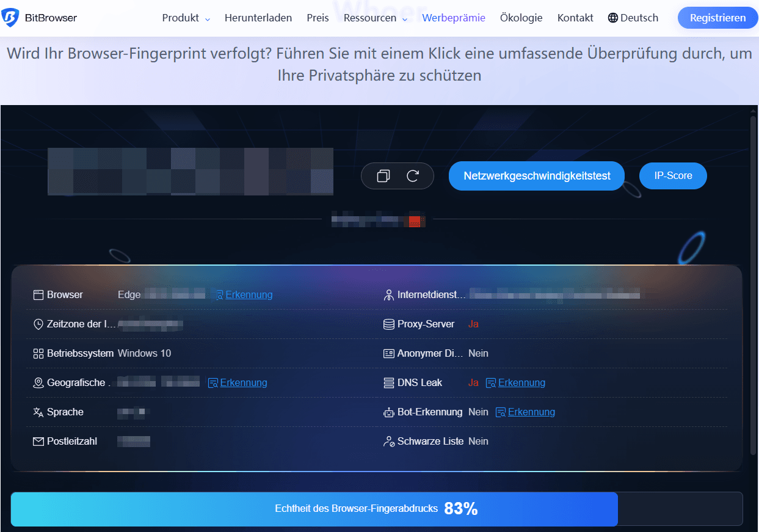Open the Ökologie page
This screenshot has height=532, width=759.
[x=521, y=18]
